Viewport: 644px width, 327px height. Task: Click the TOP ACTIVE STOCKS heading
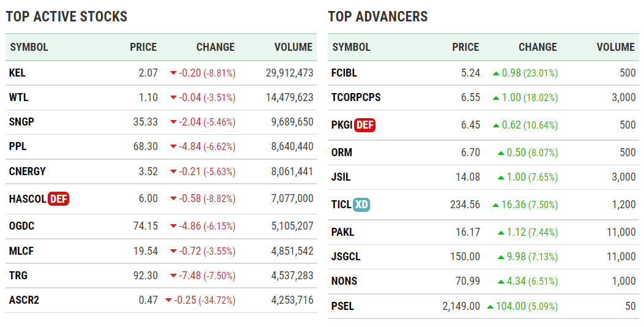point(67,17)
